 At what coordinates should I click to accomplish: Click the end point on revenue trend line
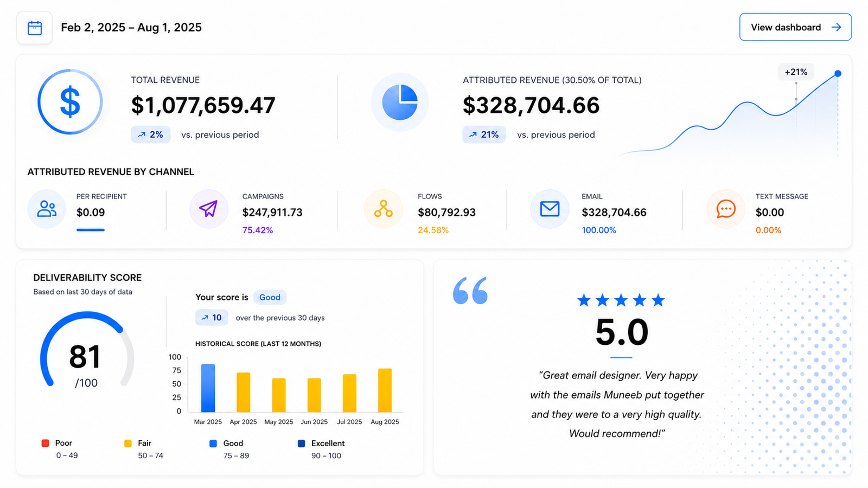(x=838, y=73)
